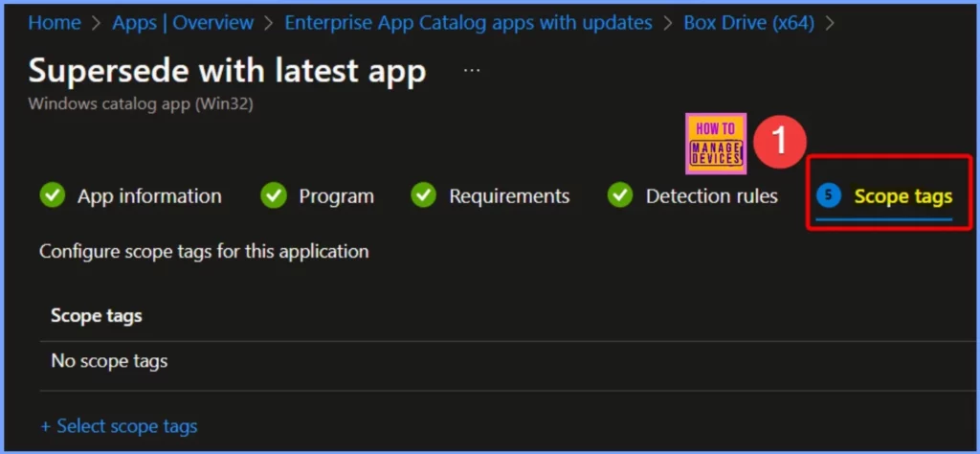Click the Scope tags column header

pyautogui.click(x=97, y=316)
